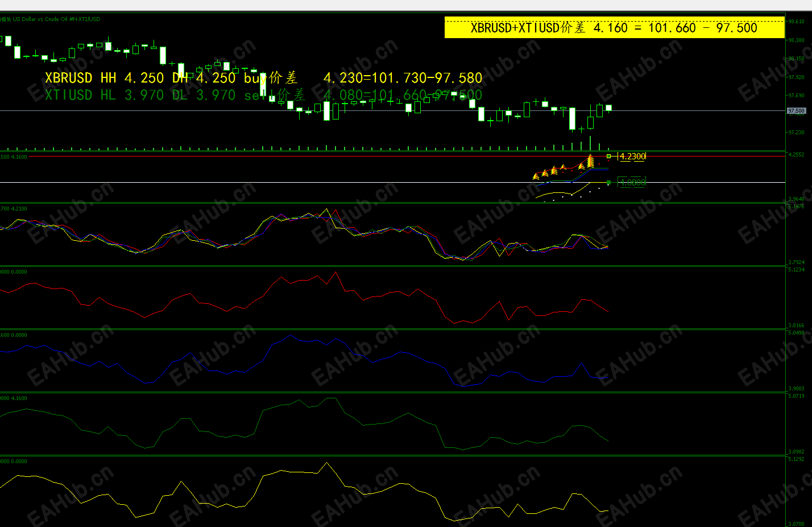Viewport: 812px width, 527px height.
Task: Click the 5.0498 scale value
Action: (796, 333)
